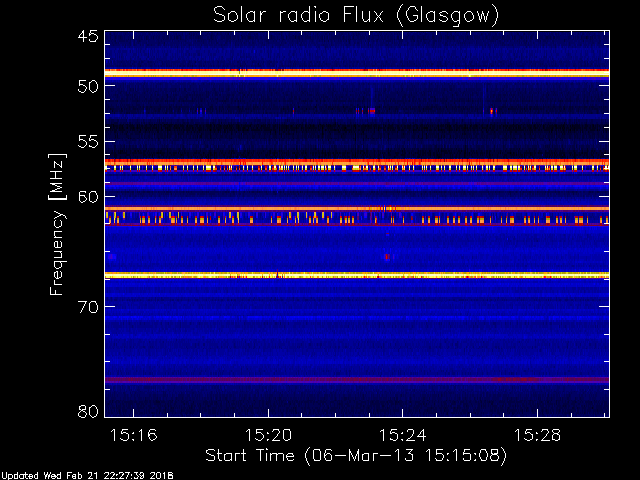Select the 15:28 time tick label
Screen dimensions: 640x480
[537, 435]
